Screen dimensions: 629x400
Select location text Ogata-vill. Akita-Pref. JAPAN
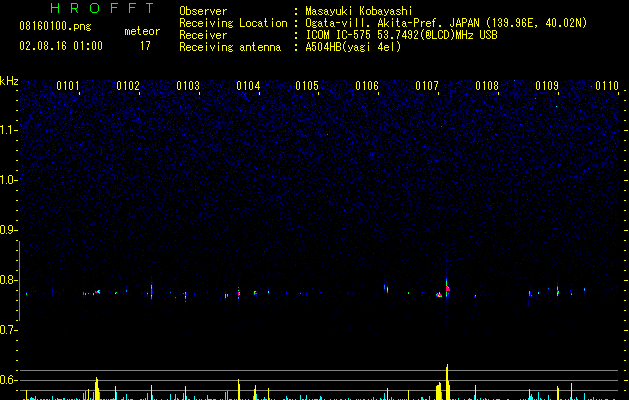pos(392,23)
